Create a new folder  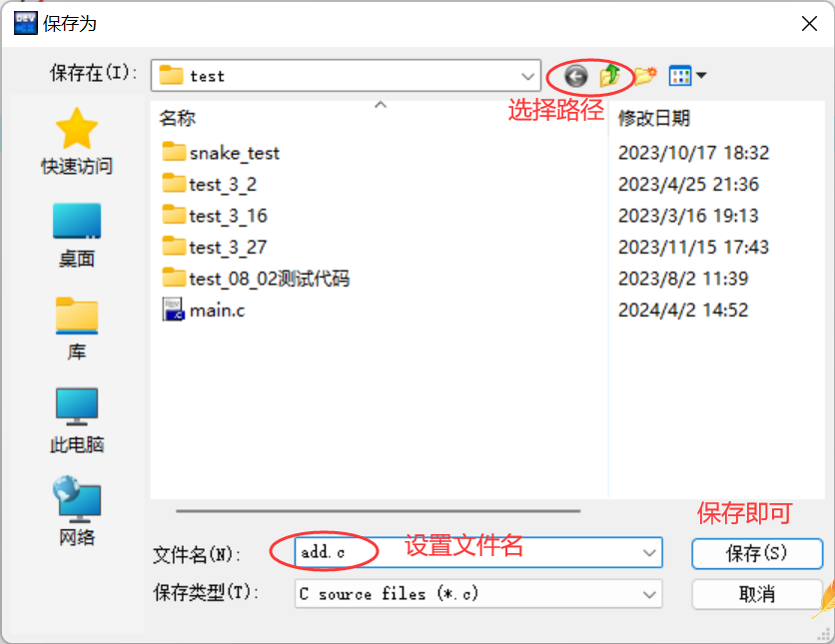(x=645, y=76)
